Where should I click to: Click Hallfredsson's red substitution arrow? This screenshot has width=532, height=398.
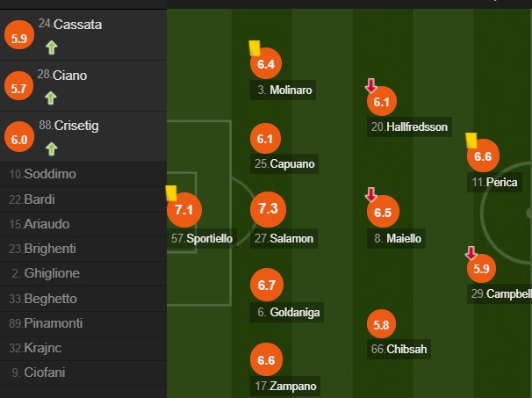click(x=370, y=85)
